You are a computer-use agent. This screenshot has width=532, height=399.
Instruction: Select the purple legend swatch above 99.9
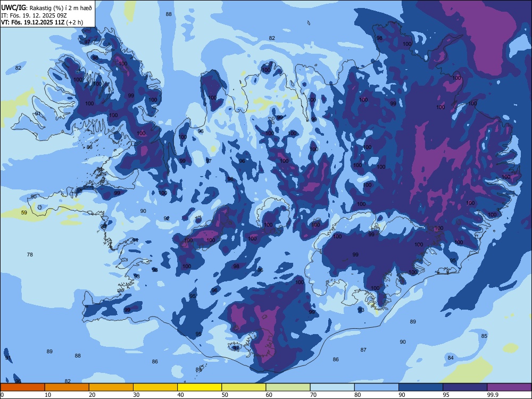pos(509,387)
